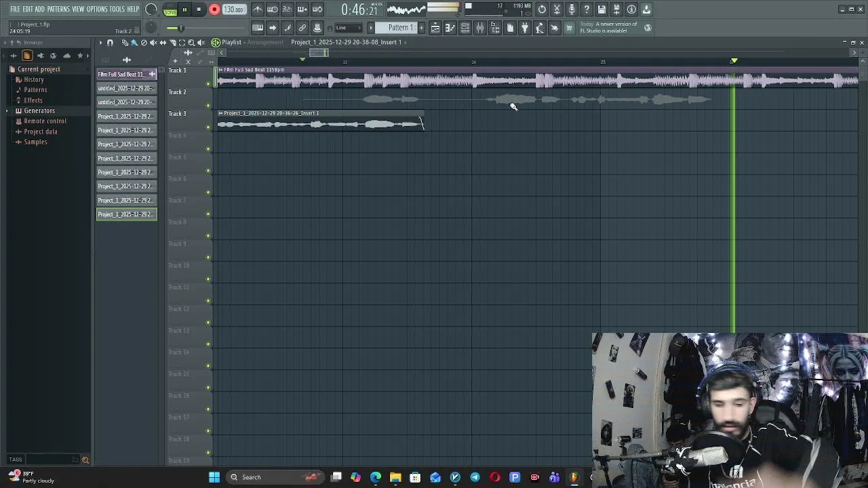Toggle wait for input before recording
868x488 pixels.
pos(273,9)
